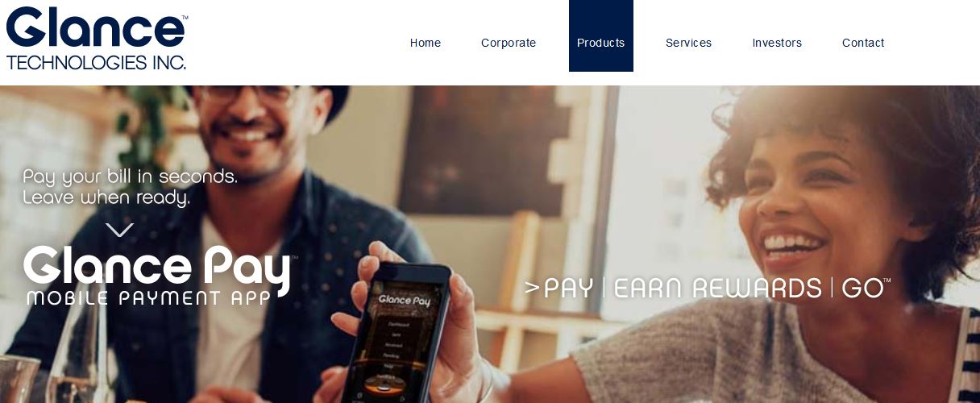Click the 'Mobile Payment App' subtitle
Image resolution: width=980 pixels, height=403 pixels.
click(x=147, y=298)
